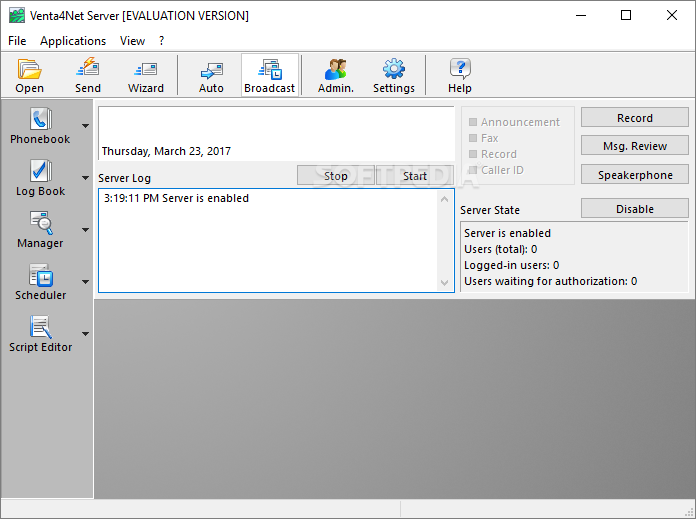696x519 pixels.
Task: Click 'Users waiting for authorization: 0' text
Action: pyautogui.click(x=550, y=281)
